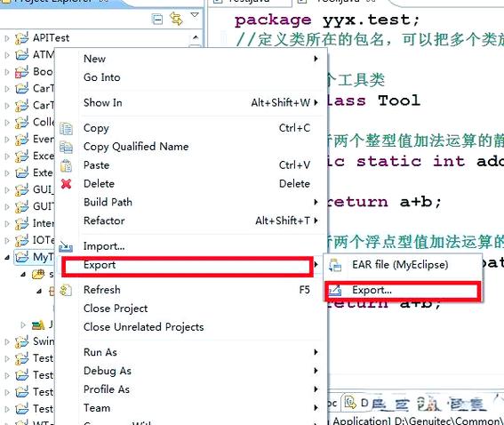
Task: Open the Project Explorer view menu triangle
Action: 195,15
